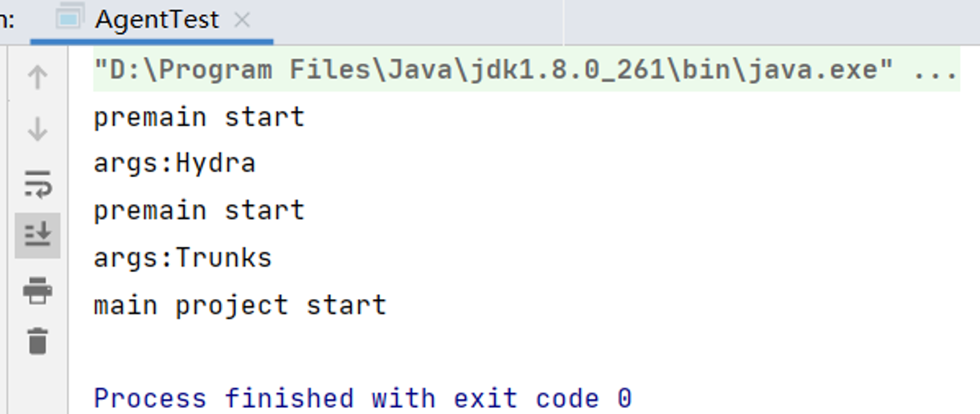
Task: Click the args:Hydra output line
Action: click(x=175, y=164)
